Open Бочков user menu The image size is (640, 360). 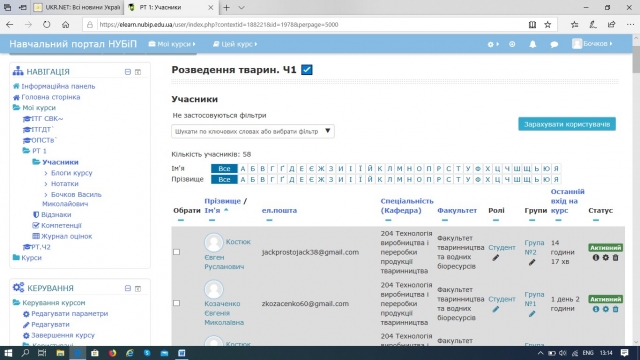coord(592,44)
